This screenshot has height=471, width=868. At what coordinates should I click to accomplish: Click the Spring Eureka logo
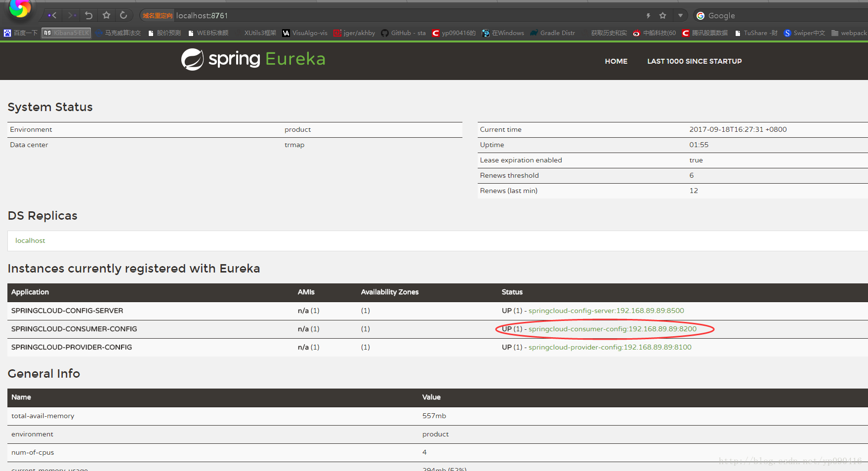[x=253, y=59]
